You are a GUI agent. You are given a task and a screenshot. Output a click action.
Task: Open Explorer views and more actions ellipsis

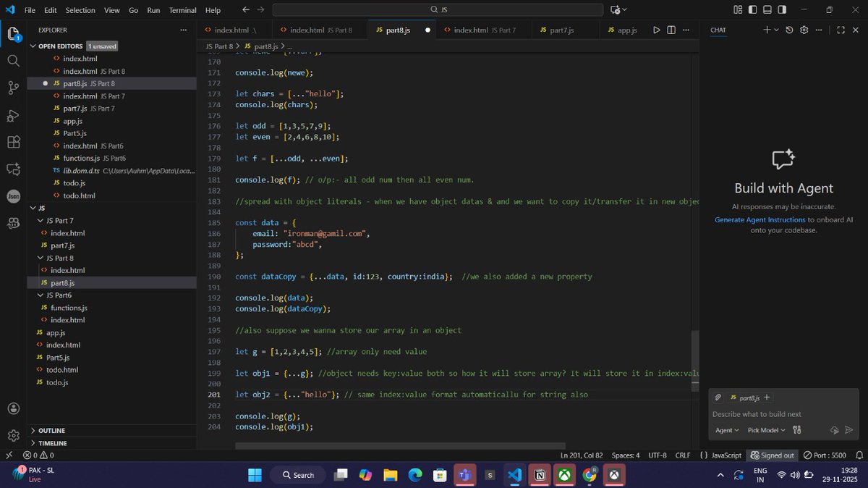point(184,30)
